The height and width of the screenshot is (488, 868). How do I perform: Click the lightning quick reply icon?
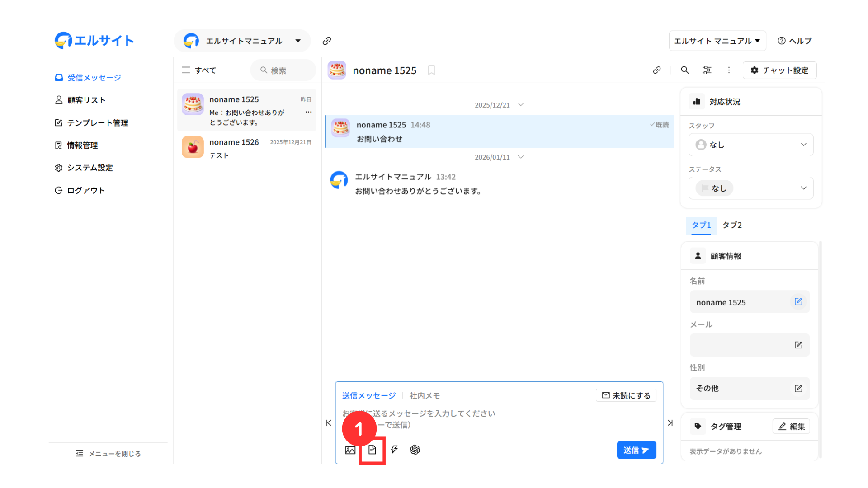pyautogui.click(x=394, y=450)
